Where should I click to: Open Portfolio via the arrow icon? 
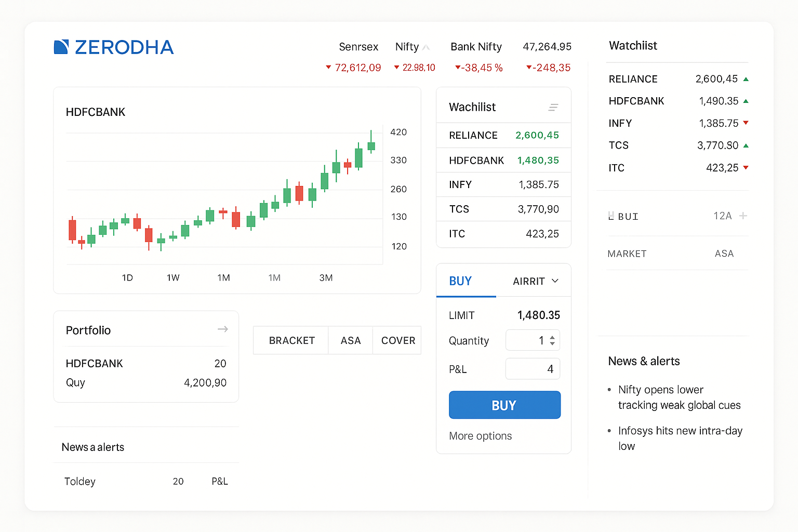223,329
